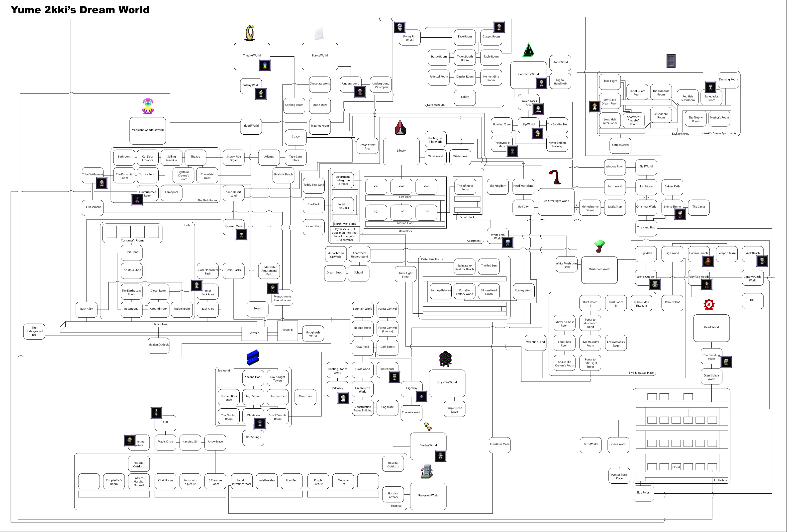Click the sprite under Scenic Outlook
Viewport: 787px width, 532px height.
655,284
